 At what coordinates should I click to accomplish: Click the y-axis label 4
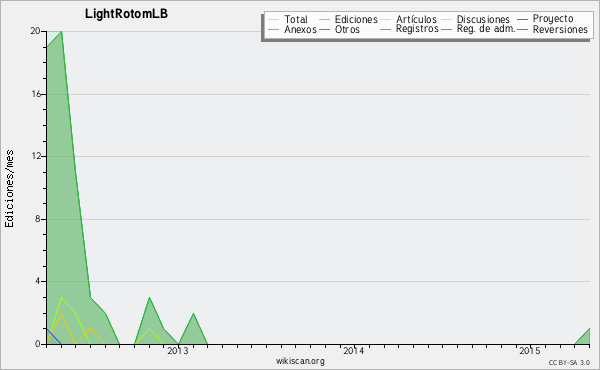pos(38,281)
